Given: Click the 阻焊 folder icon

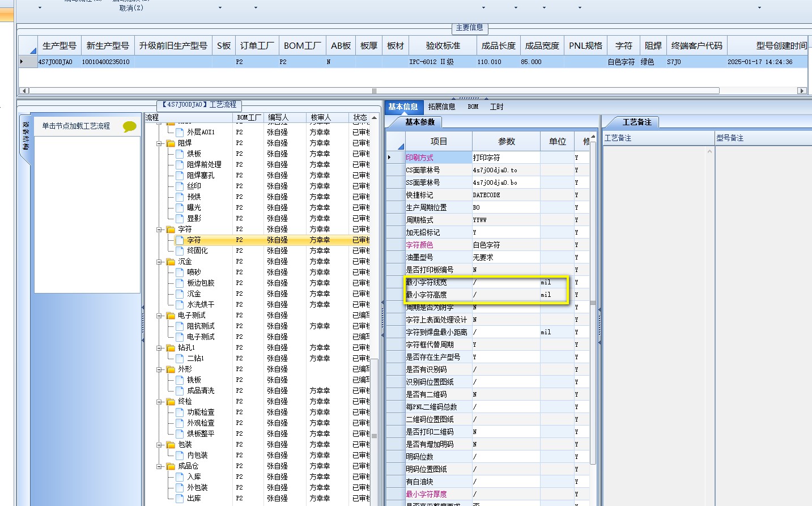Looking at the screenshot, I should 171,143.
